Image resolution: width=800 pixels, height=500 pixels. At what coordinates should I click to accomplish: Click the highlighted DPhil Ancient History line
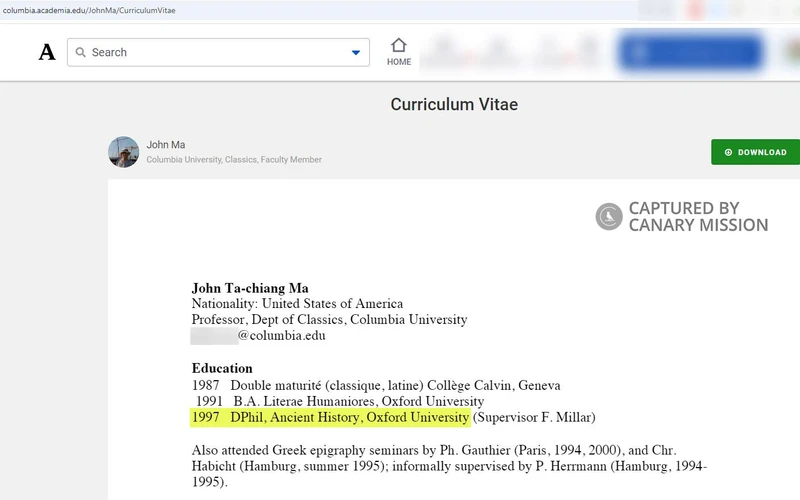click(x=330, y=417)
